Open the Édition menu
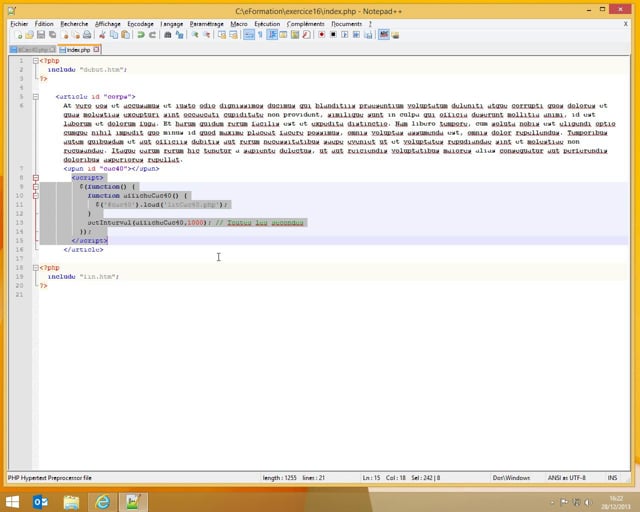Image resolution: width=640 pixels, height=512 pixels. pos(44,24)
